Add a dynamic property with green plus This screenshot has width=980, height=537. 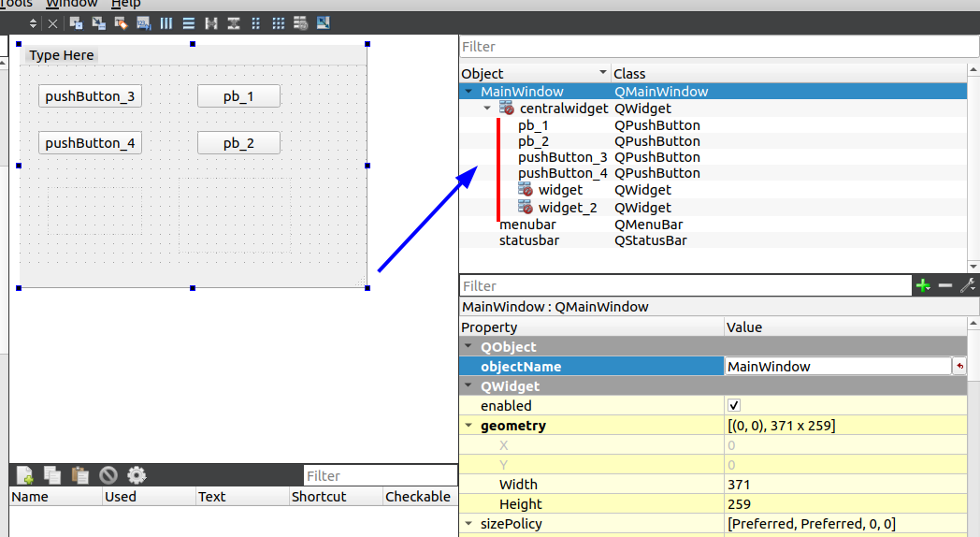pyautogui.click(x=923, y=285)
